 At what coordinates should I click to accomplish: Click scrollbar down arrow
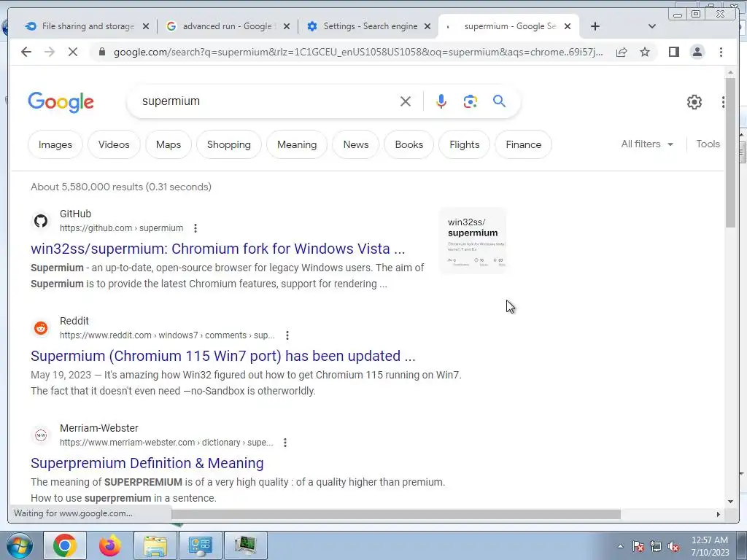click(x=730, y=502)
